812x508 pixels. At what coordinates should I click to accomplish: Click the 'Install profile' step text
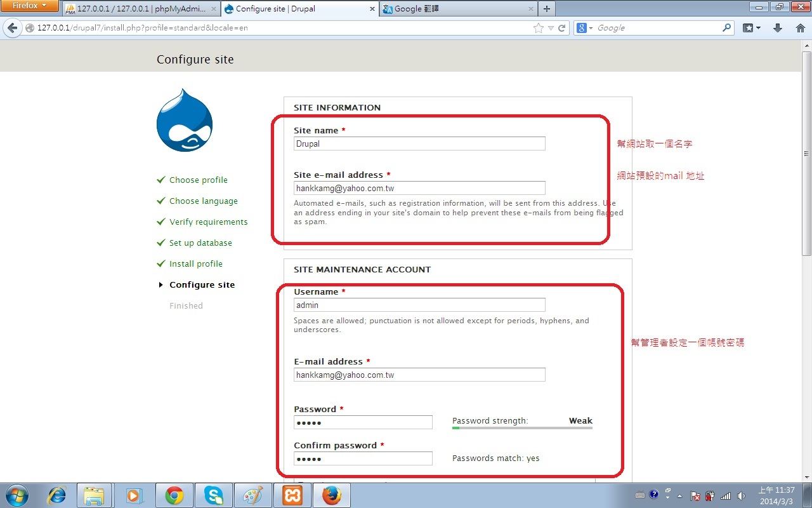point(195,264)
